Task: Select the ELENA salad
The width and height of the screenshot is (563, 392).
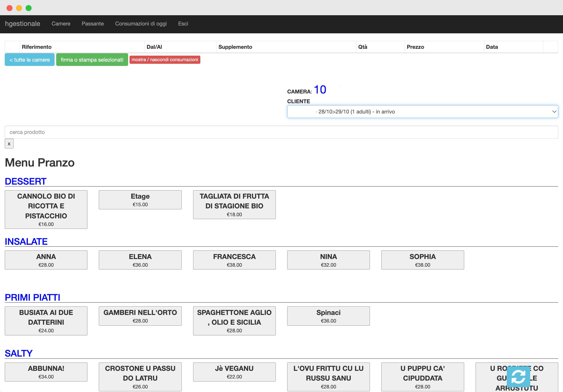Action: [x=140, y=260]
